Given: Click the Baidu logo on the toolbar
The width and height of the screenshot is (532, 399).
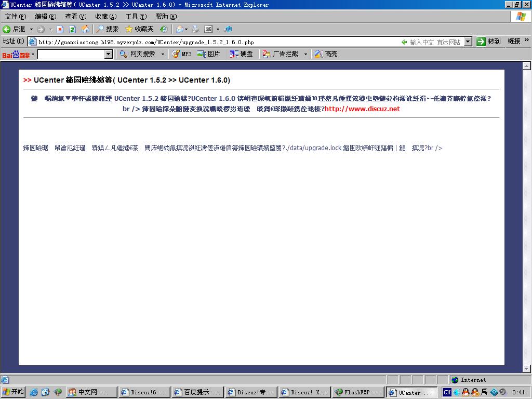Looking at the screenshot, I should tap(16, 54).
